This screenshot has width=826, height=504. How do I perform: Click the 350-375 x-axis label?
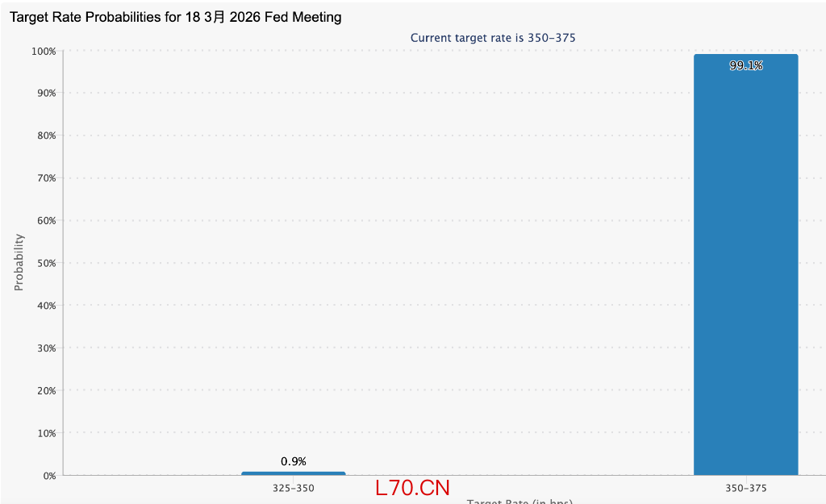pos(745,488)
